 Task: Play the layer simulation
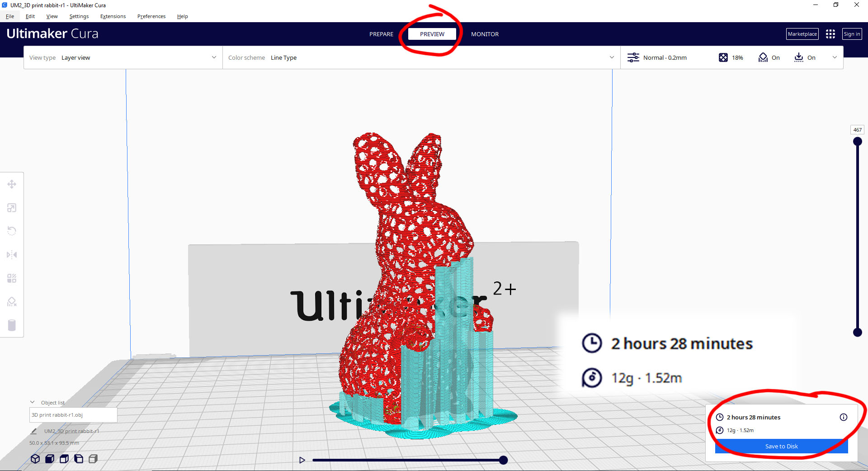point(302,460)
